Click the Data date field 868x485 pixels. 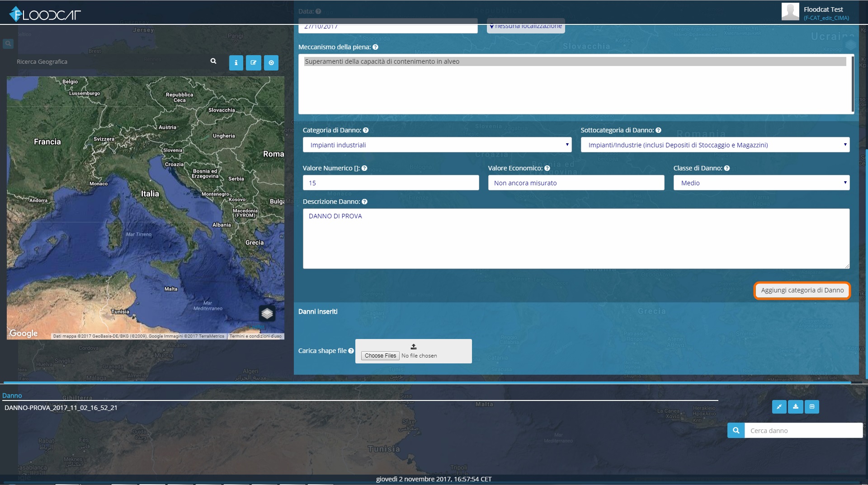(388, 26)
